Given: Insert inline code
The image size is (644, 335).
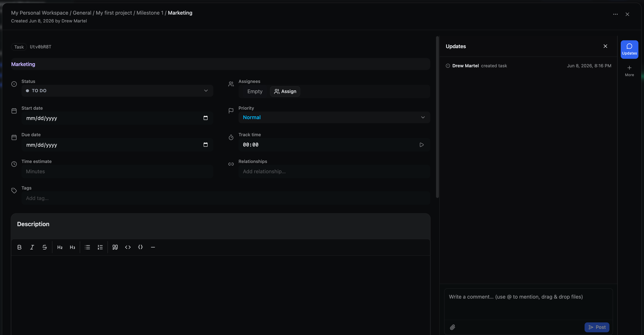Looking at the screenshot, I should point(128,247).
